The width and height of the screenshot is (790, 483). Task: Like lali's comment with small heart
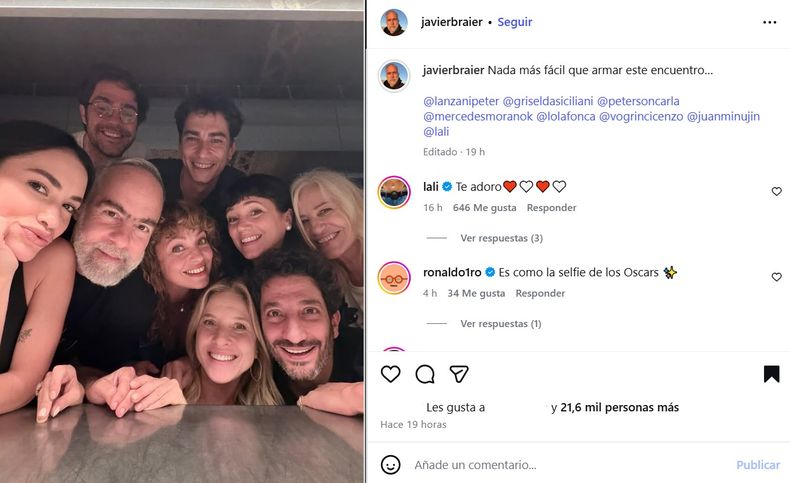coord(776,191)
